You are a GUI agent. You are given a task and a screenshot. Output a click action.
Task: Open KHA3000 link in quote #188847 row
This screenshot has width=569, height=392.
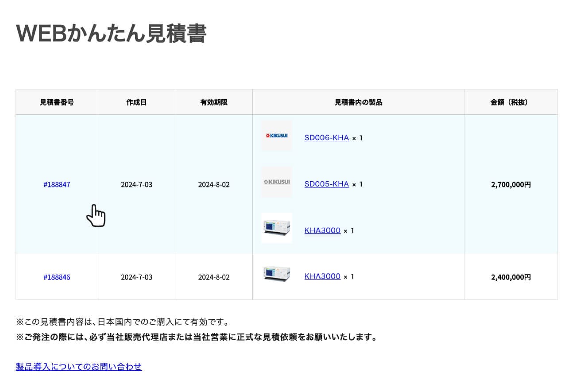pyautogui.click(x=322, y=230)
